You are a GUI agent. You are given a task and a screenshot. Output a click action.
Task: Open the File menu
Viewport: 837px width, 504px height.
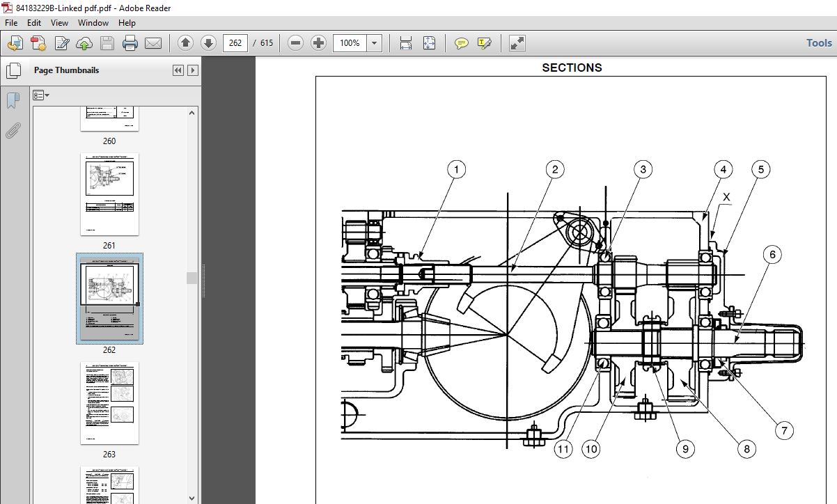pos(11,22)
